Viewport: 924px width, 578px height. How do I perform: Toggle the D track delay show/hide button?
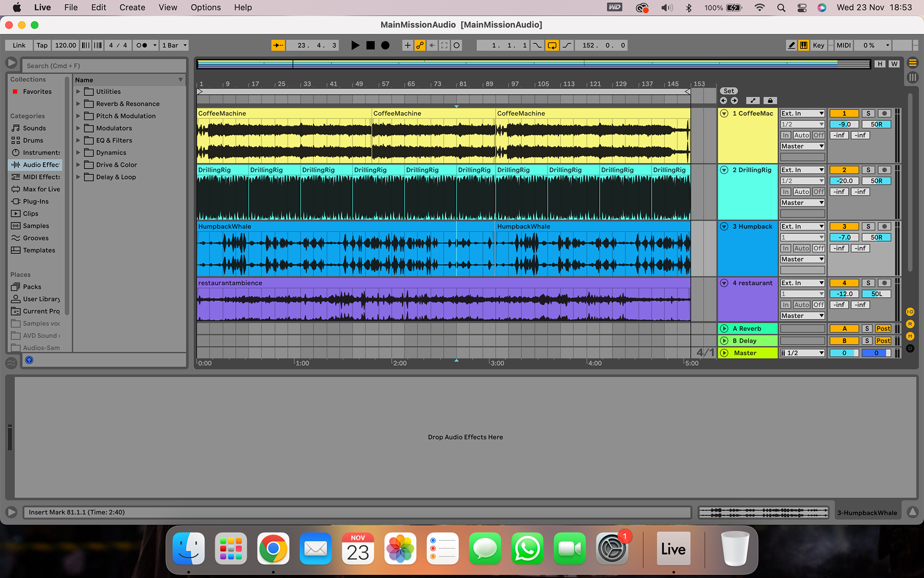910,348
